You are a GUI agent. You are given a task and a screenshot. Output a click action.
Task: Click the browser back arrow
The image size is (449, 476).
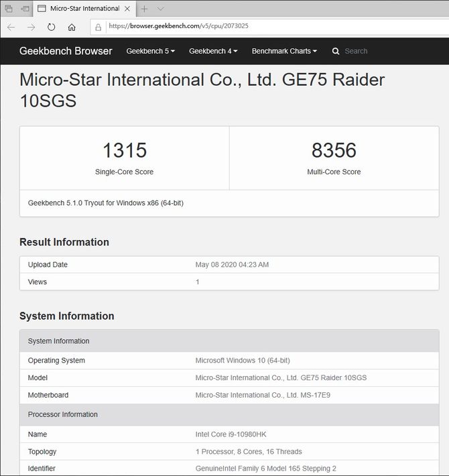point(11,27)
